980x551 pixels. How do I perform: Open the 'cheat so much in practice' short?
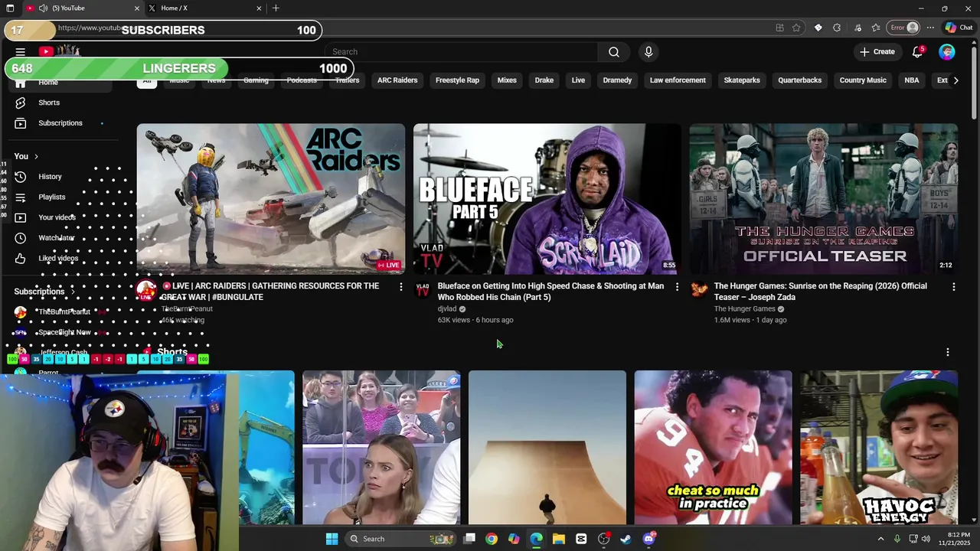coord(713,448)
